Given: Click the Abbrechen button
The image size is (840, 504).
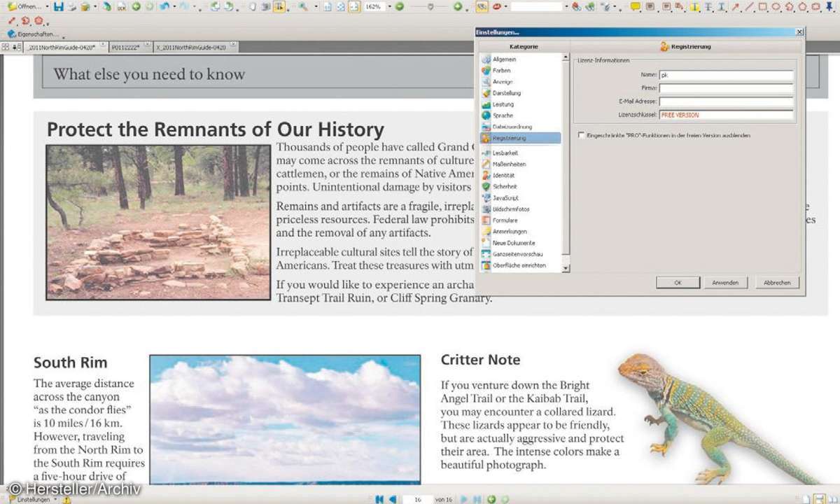Looking at the screenshot, I should [777, 283].
